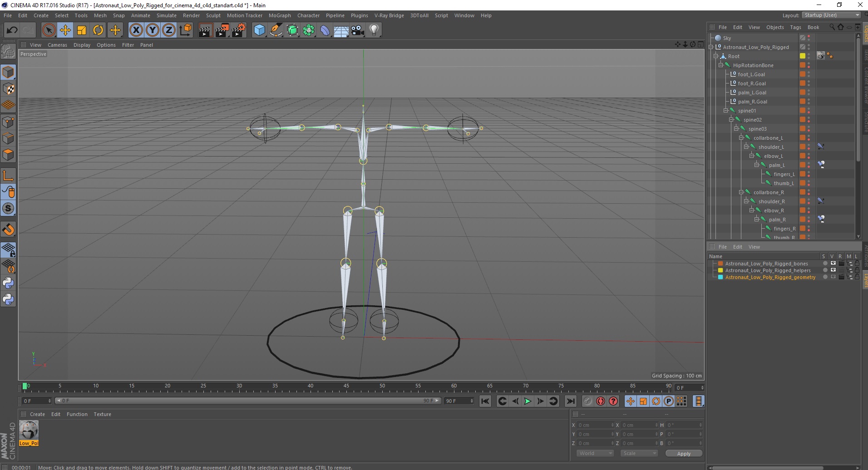
Task: Collapse the collarbone_L node
Action: (x=741, y=138)
